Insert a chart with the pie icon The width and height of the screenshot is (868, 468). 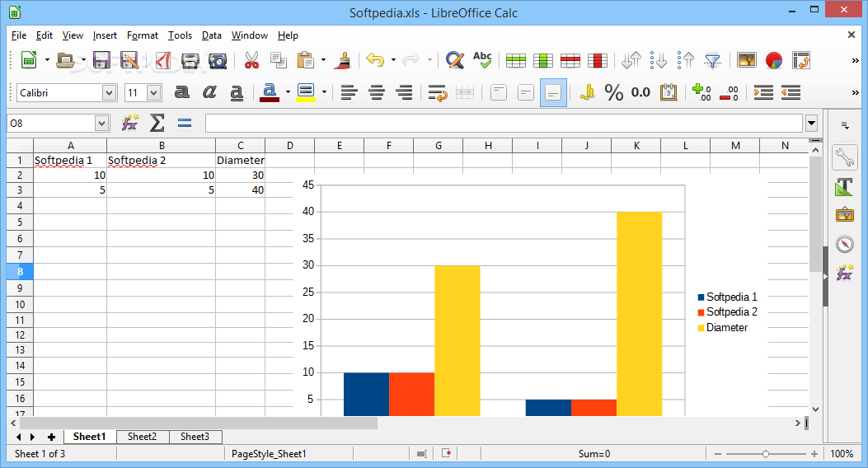click(774, 60)
